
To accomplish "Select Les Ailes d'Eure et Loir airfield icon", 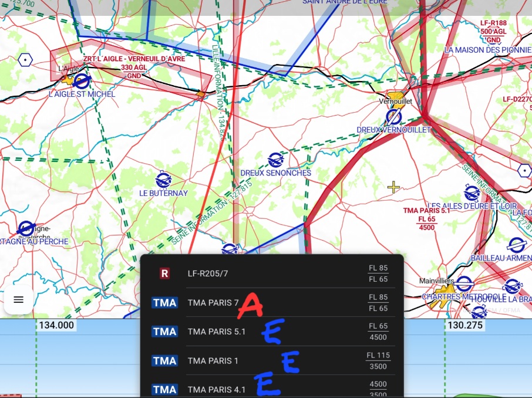I will 472,193.
